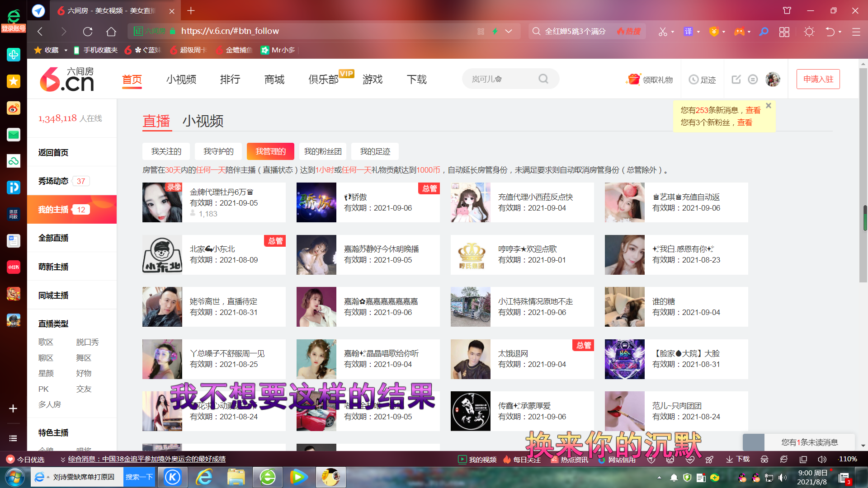Open the apps grid icon in toolbar
This screenshot has width=868, height=488.
pos(784,32)
